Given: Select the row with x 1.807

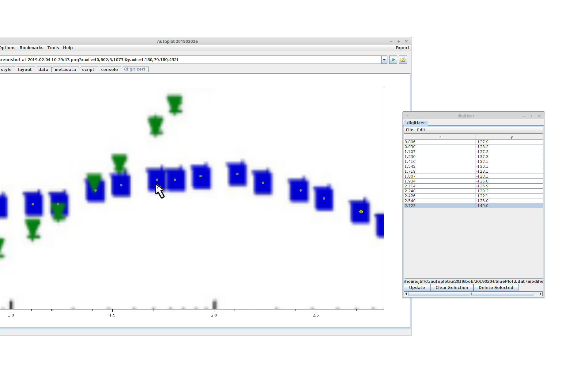Looking at the screenshot, I should pos(473,176).
